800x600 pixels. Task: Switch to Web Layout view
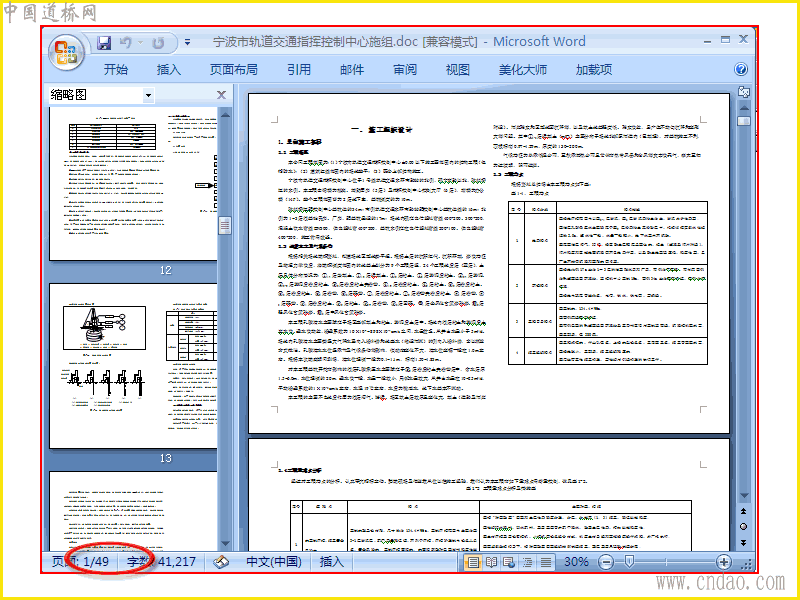pyautogui.click(x=509, y=562)
